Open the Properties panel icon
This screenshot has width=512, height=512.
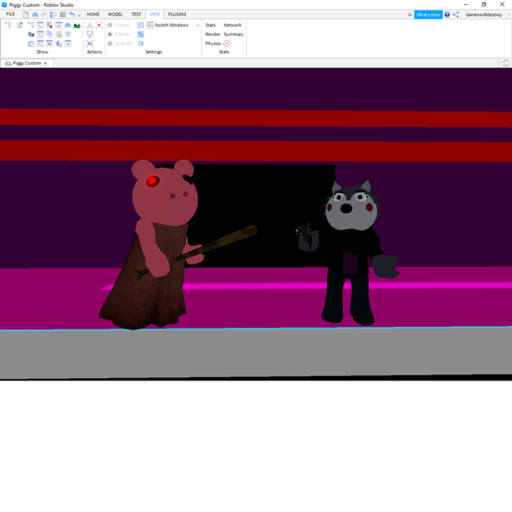click(x=20, y=25)
